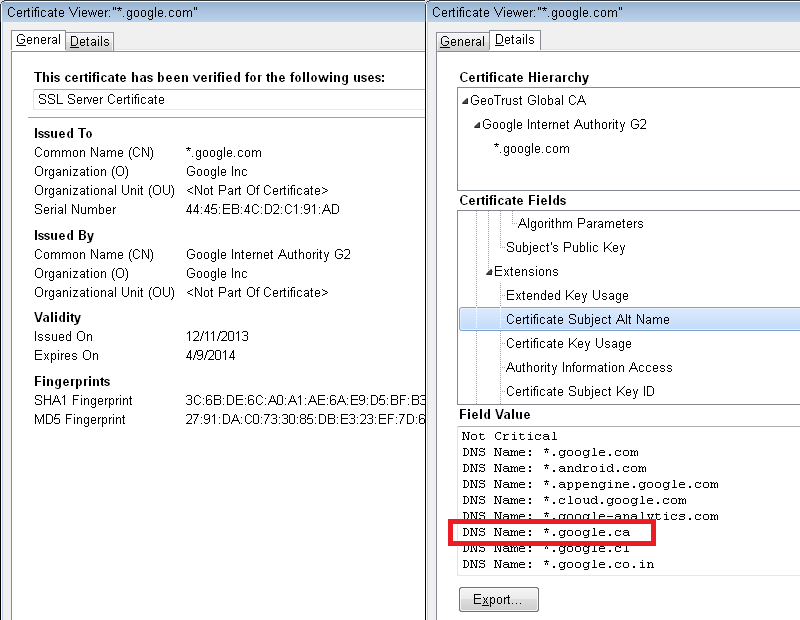The width and height of the screenshot is (800, 620).
Task: Click the SHA1 Fingerprint label
Action: coord(83,401)
